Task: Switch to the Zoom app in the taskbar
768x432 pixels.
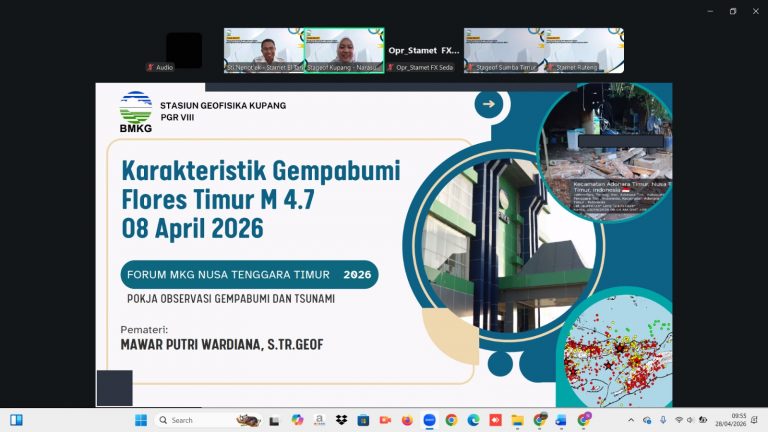Action: pos(430,420)
